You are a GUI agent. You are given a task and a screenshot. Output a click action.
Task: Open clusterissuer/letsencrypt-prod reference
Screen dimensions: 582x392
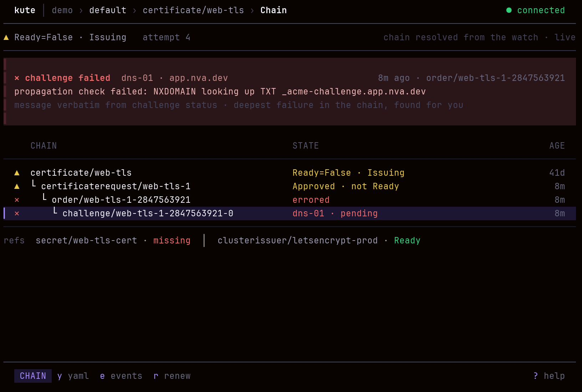[298, 241]
